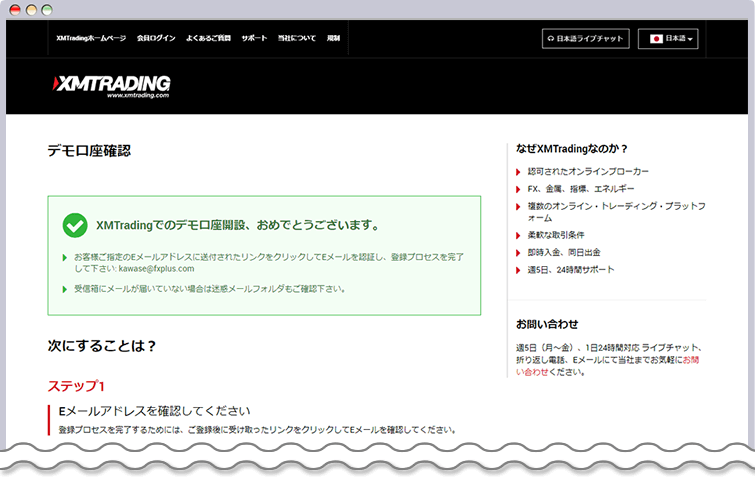The width and height of the screenshot is (755, 477).
Task: Click the XMTRADING logo
Action: tap(111, 86)
